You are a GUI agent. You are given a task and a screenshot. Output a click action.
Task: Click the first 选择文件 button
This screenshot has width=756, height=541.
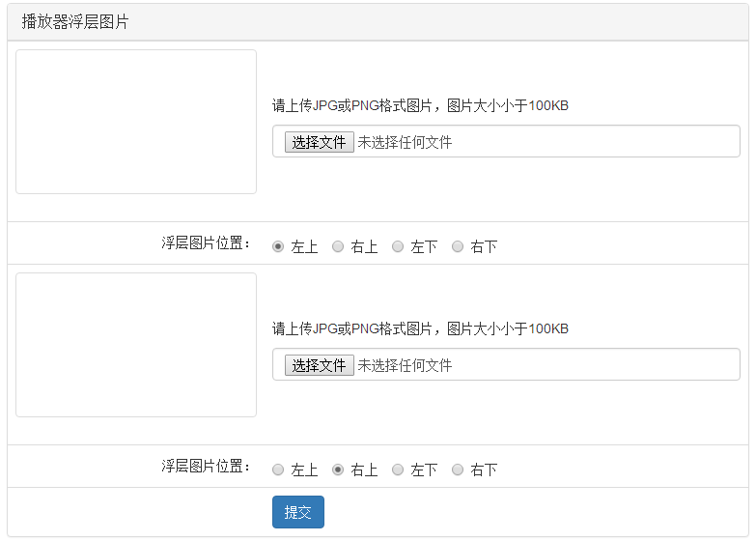[320, 142]
